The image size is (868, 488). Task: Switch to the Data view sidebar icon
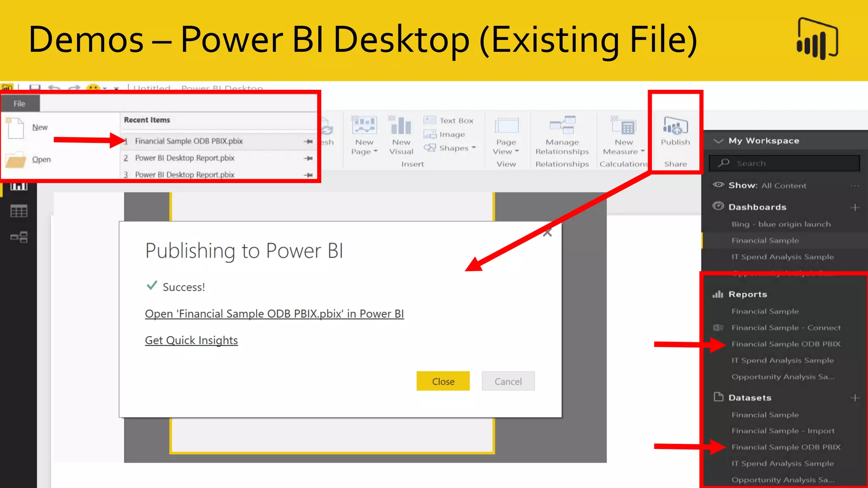pyautogui.click(x=19, y=211)
